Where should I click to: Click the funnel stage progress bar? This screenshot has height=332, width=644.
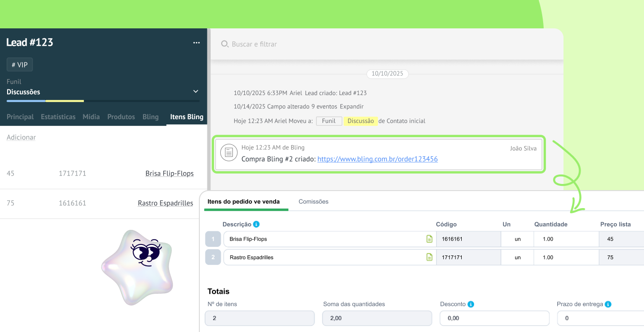103,101
